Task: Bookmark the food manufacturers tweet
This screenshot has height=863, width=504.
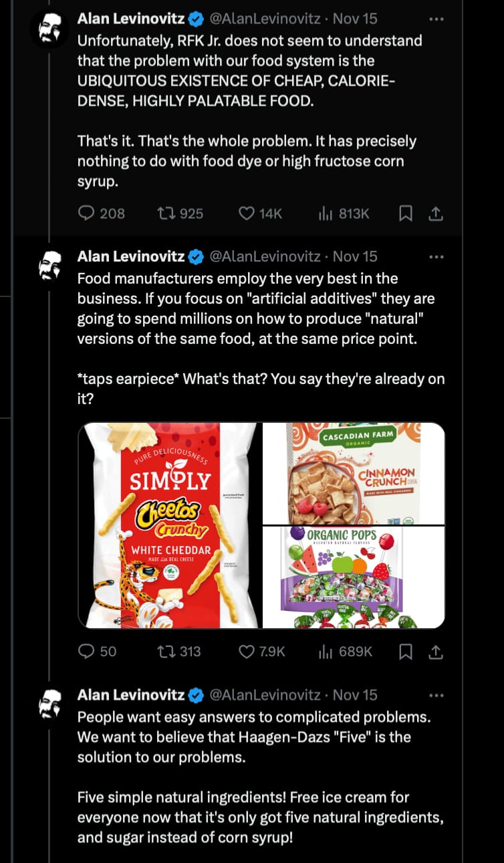Action: [x=405, y=651]
